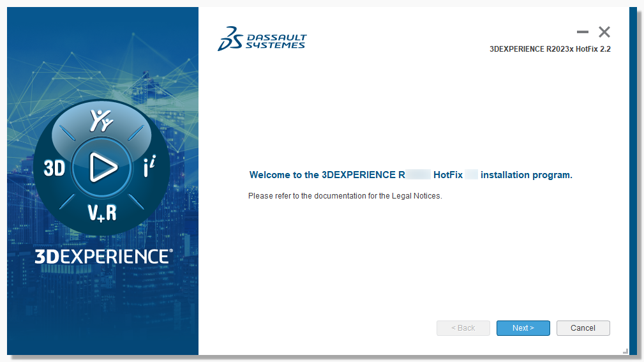
Task: Click the play button in compass center
Action: point(102,167)
